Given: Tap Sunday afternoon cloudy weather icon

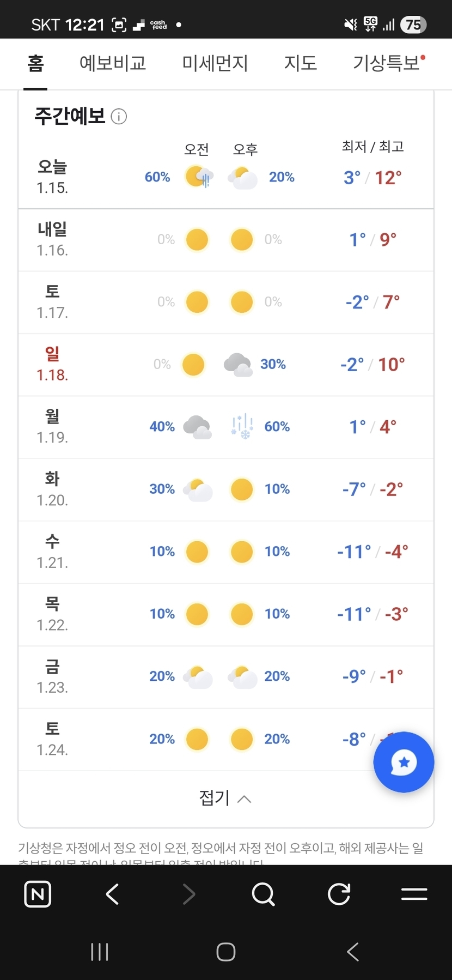Looking at the screenshot, I should [x=238, y=365].
